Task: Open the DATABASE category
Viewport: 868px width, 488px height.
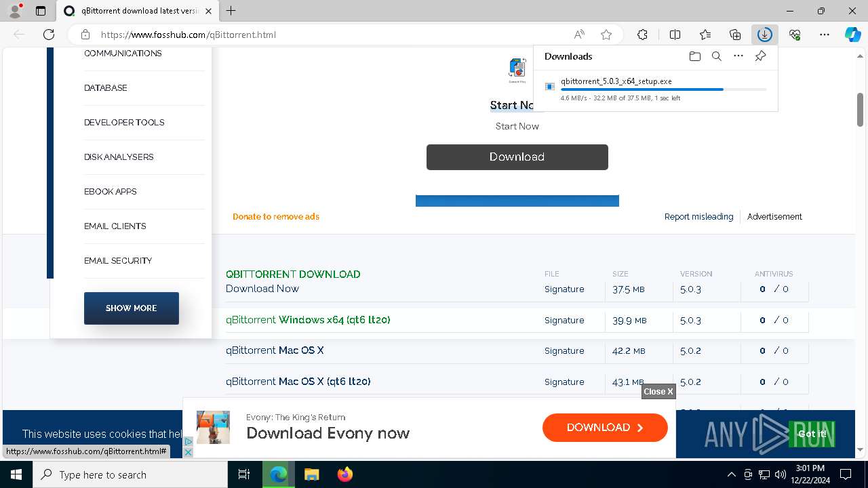Action: point(106,88)
